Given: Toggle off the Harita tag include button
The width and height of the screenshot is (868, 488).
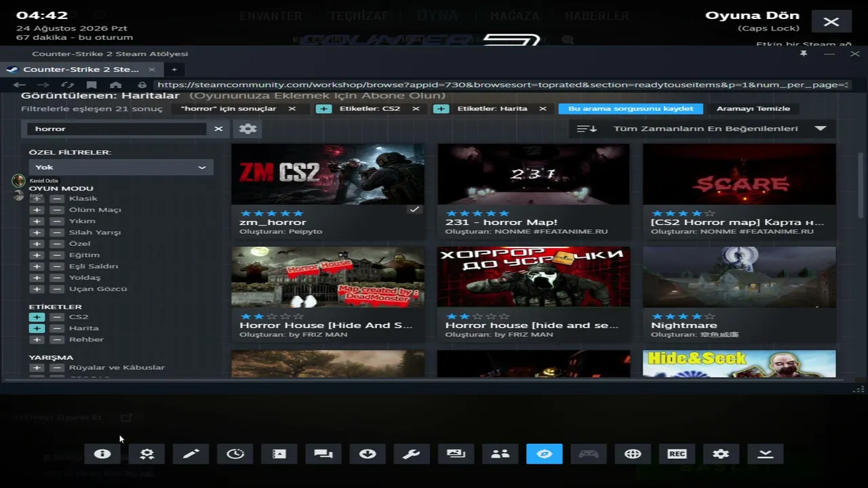Looking at the screenshot, I should [x=37, y=328].
